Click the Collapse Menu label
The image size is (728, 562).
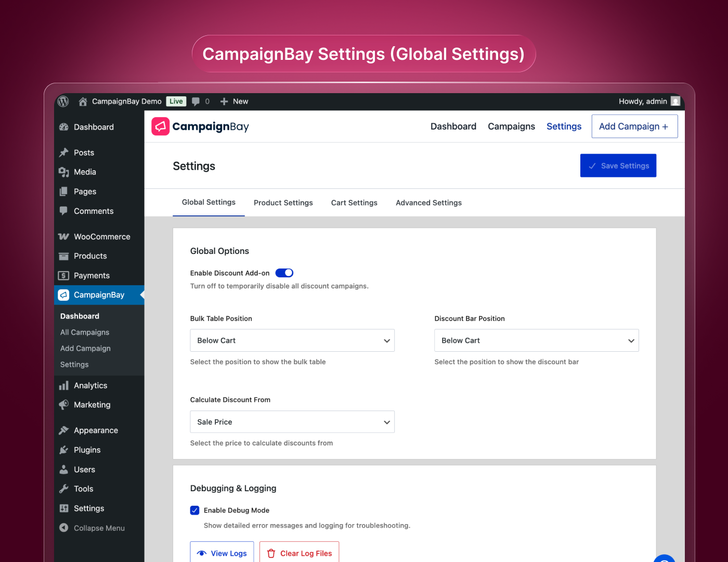[x=99, y=528]
